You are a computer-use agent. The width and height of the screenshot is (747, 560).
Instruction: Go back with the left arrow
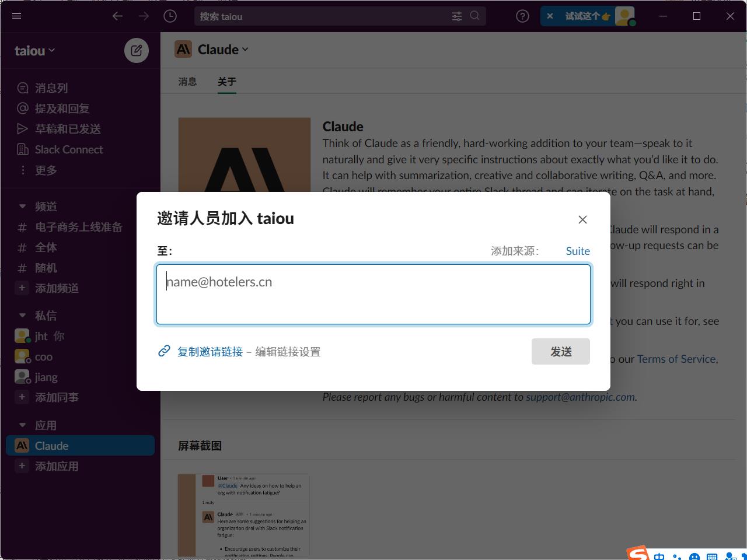click(117, 16)
